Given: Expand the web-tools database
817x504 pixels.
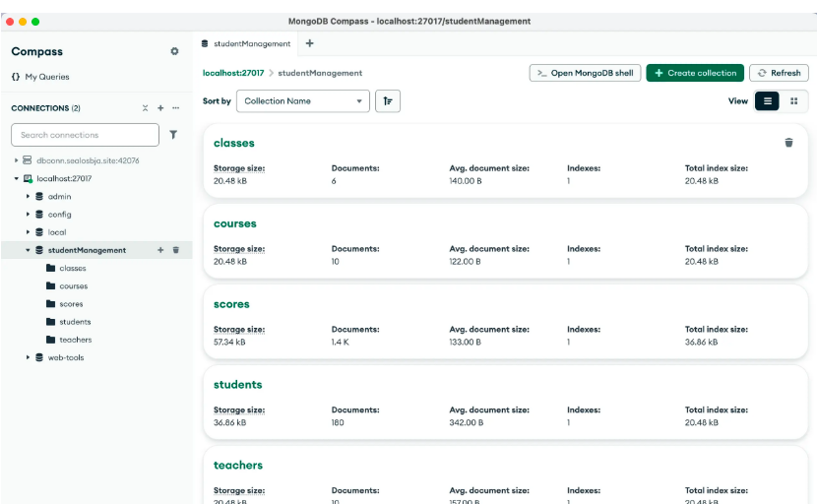Looking at the screenshot, I should [x=28, y=357].
